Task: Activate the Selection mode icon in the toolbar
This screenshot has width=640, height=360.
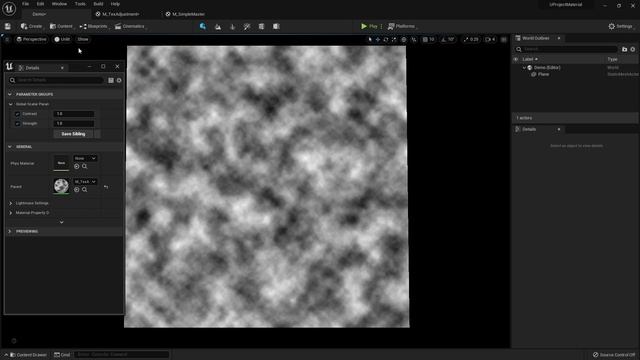Action: coord(203,26)
